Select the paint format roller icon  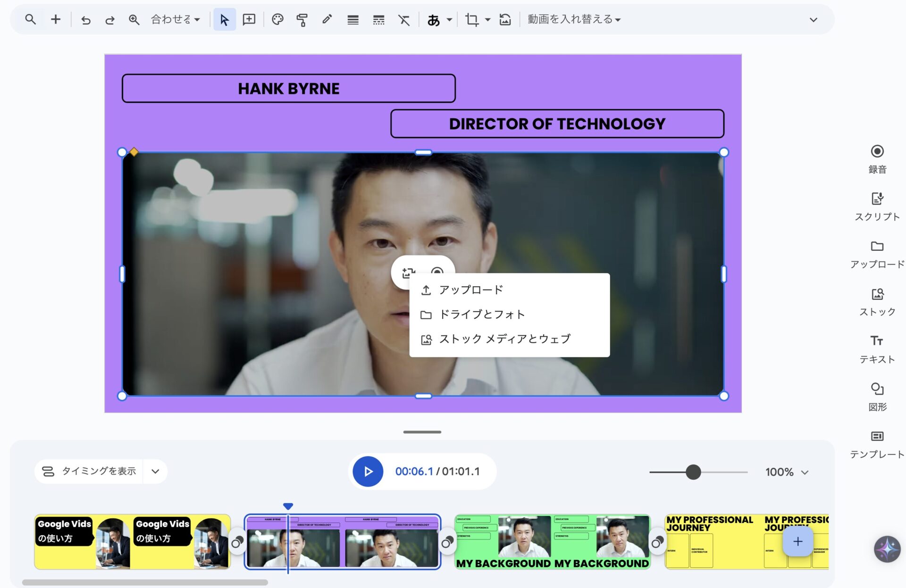(x=302, y=20)
